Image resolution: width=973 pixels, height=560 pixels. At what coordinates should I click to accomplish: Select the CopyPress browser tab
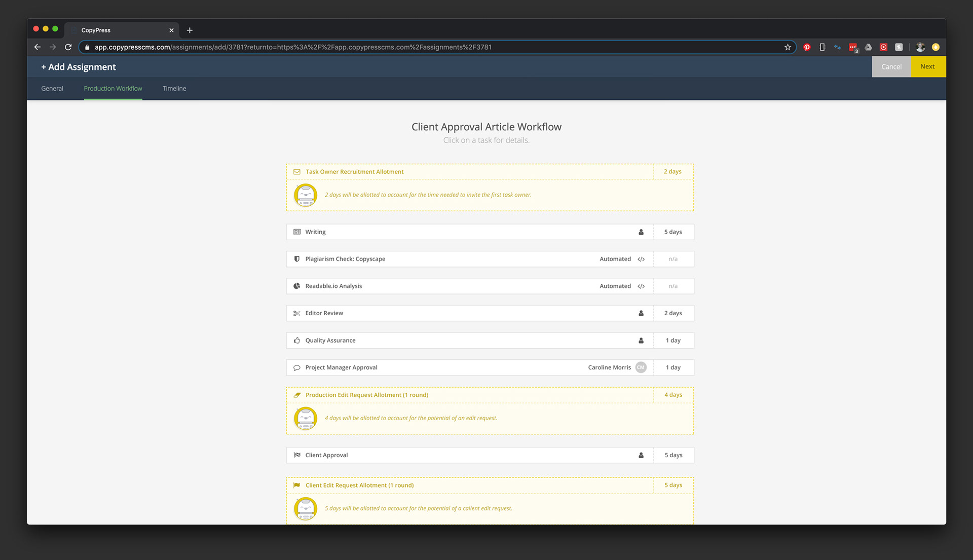pyautogui.click(x=122, y=30)
